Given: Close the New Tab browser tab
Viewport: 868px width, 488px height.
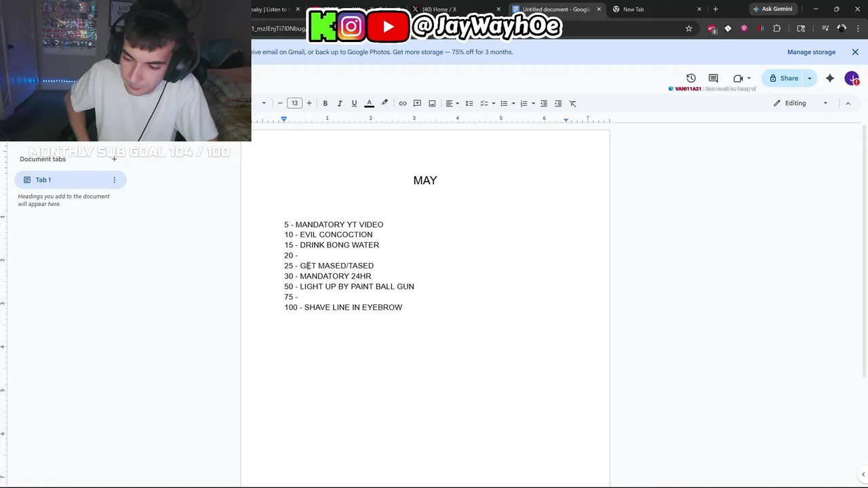Looking at the screenshot, I should pos(699,9).
